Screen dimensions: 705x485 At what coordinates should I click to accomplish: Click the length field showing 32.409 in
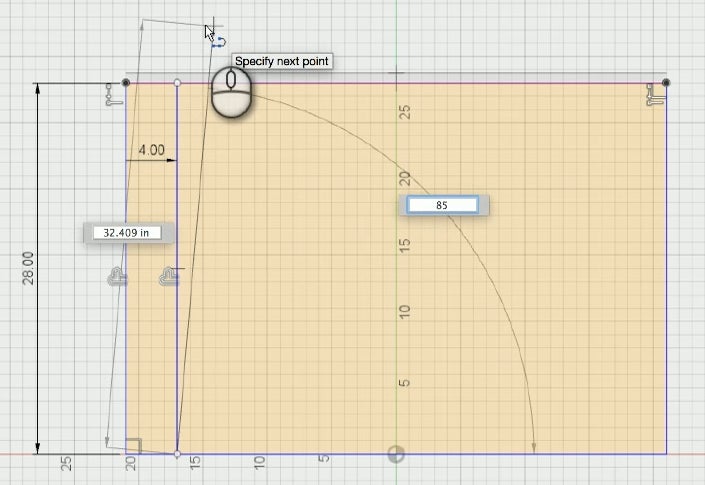pyautogui.click(x=127, y=232)
